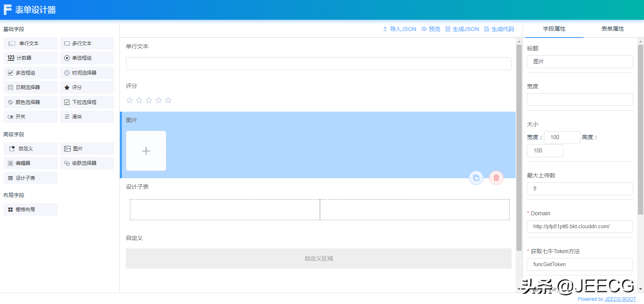Click the 预览 eye icon
Screen dimensions: 644x304
pos(424,29)
